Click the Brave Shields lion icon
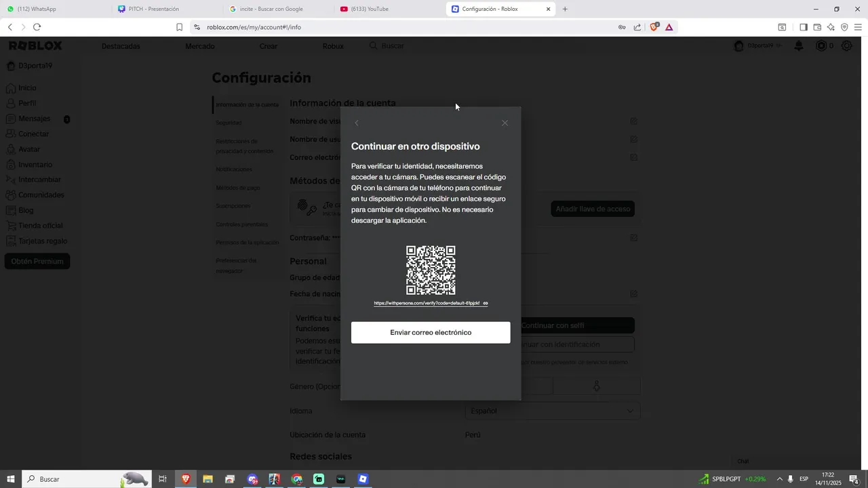The width and height of the screenshot is (868, 488). pos(654,27)
